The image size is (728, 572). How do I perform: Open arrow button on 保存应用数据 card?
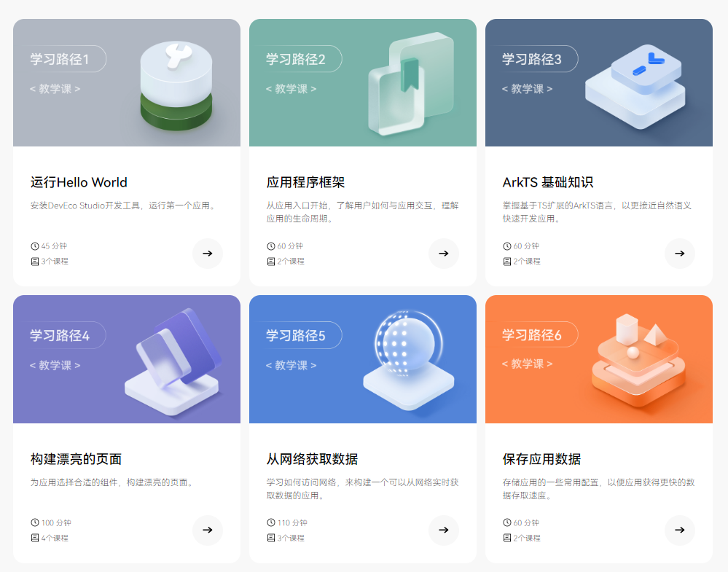[680, 530]
